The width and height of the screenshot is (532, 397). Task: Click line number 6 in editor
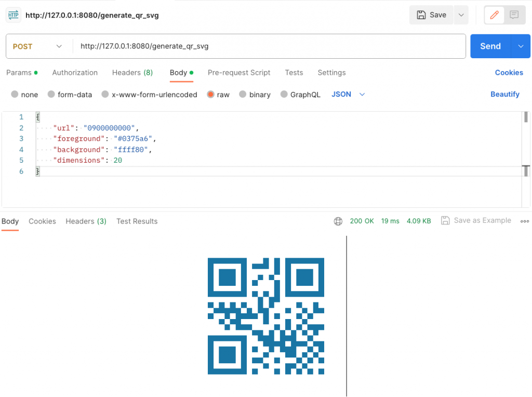(21, 171)
